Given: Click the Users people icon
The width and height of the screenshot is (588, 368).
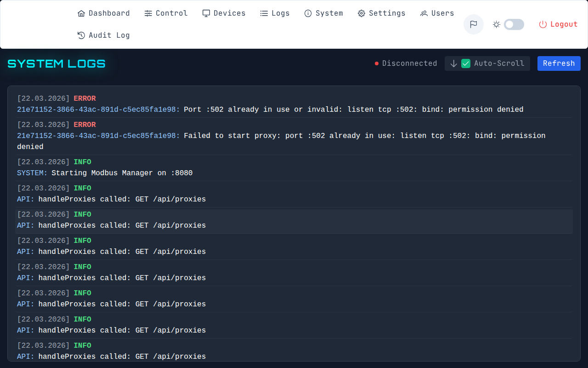Looking at the screenshot, I should tap(424, 13).
